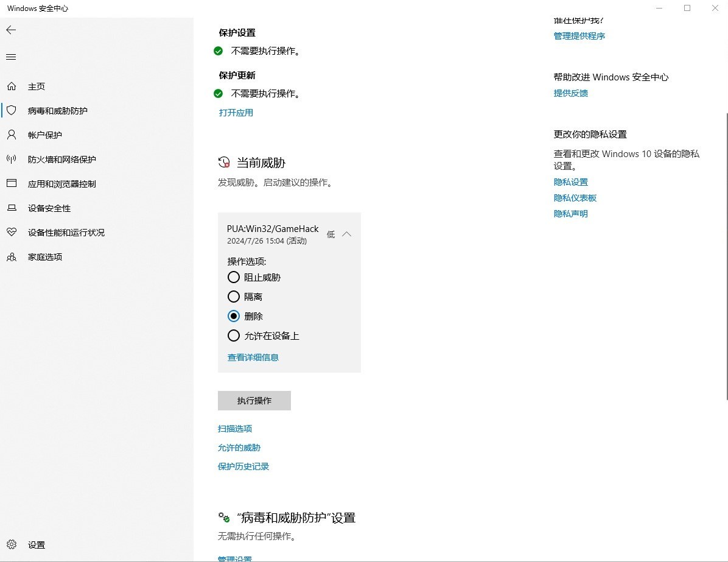Viewport: 728px width, 562px height.
Task: Click the 当前威胁 clock-shield icon
Action: tap(224, 163)
